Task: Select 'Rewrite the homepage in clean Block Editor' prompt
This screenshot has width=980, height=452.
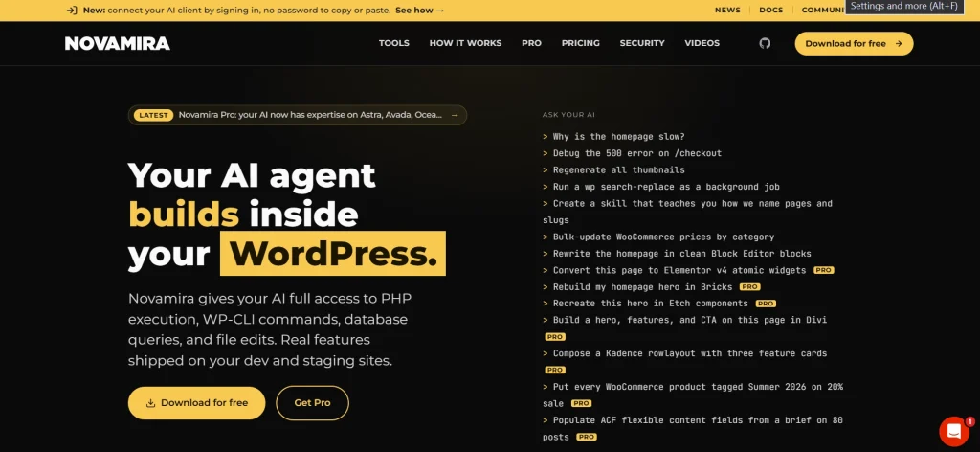Action: pyautogui.click(x=677, y=254)
